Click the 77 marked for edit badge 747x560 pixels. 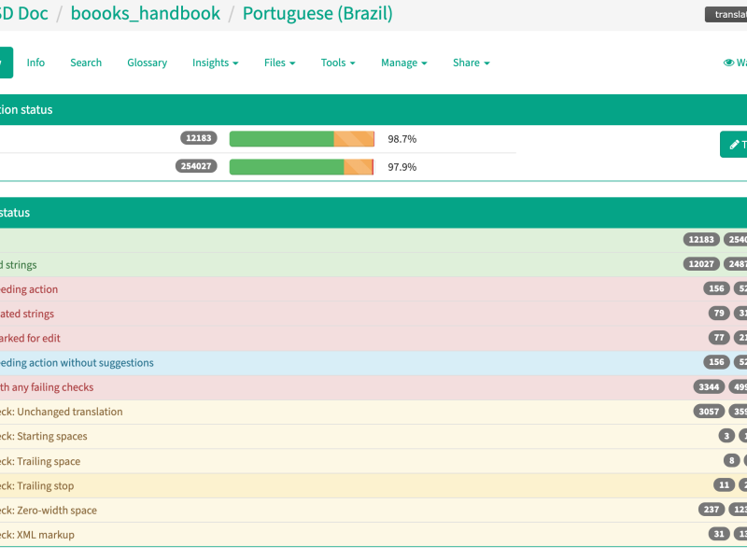tap(719, 338)
